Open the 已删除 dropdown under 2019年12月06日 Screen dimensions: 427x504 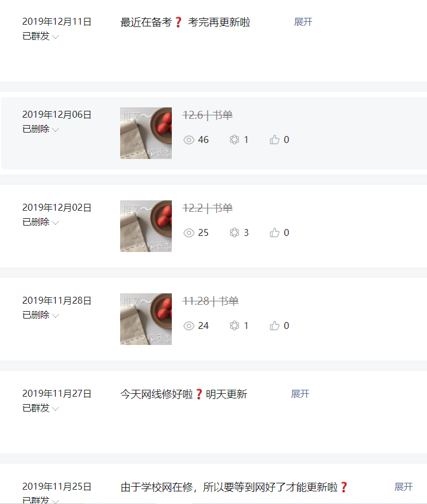tap(41, 129)
